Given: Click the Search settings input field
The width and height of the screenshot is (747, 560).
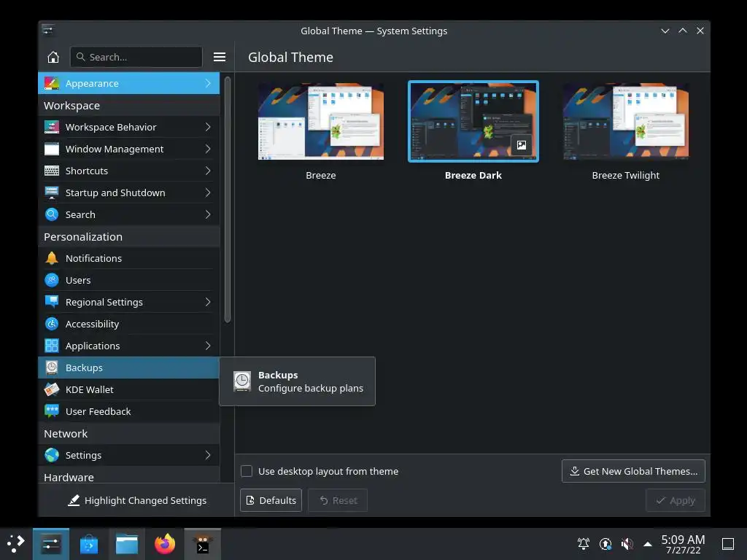Looking at the screenshot, I should pos(136,57).
